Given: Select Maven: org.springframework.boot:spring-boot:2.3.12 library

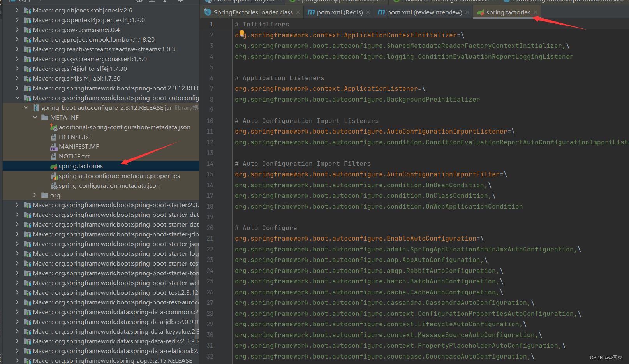Looking at the screenshot, I should click(x=116, y=88).
